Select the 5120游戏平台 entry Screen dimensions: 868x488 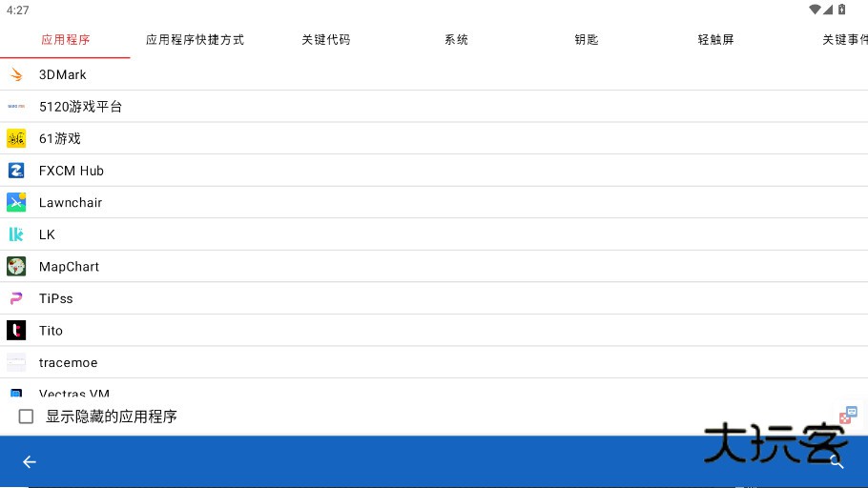pos(434,106)
